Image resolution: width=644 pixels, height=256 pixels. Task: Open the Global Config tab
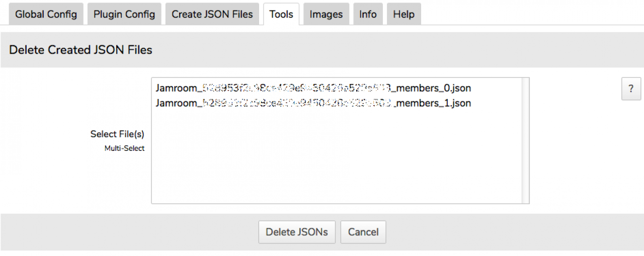coord(46,14)
